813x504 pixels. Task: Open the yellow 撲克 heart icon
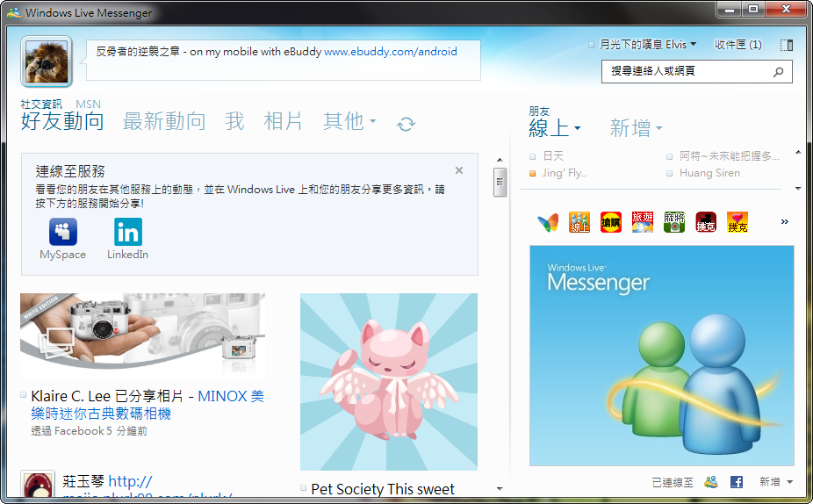point(737,222)
